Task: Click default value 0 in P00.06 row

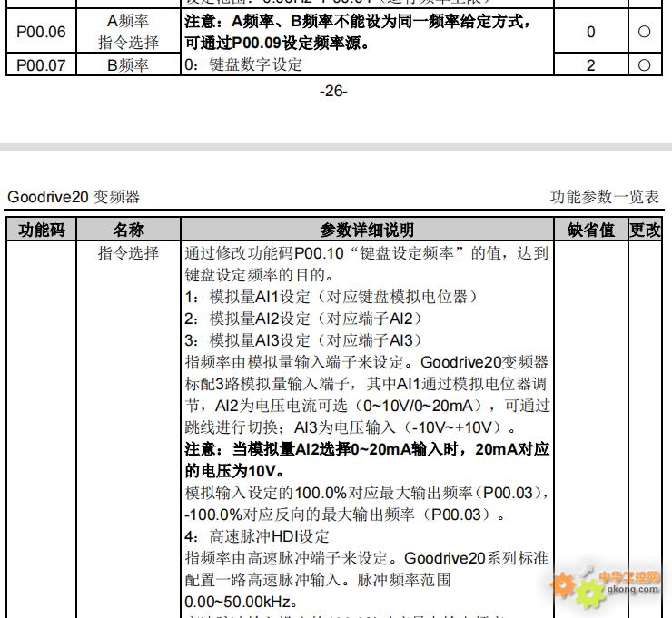Action: pos(590,32)
